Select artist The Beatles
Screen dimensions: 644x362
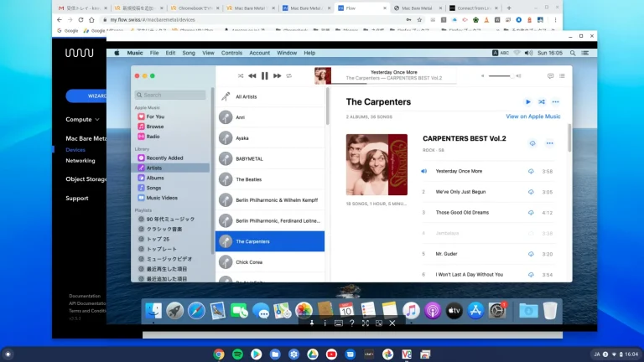(x=270, y=179)
